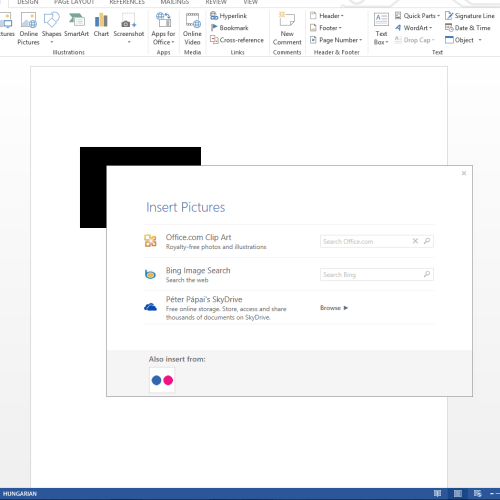Insert a SmartArt graphic
Screen dimensions: 500x500
[x=77, y=25]
